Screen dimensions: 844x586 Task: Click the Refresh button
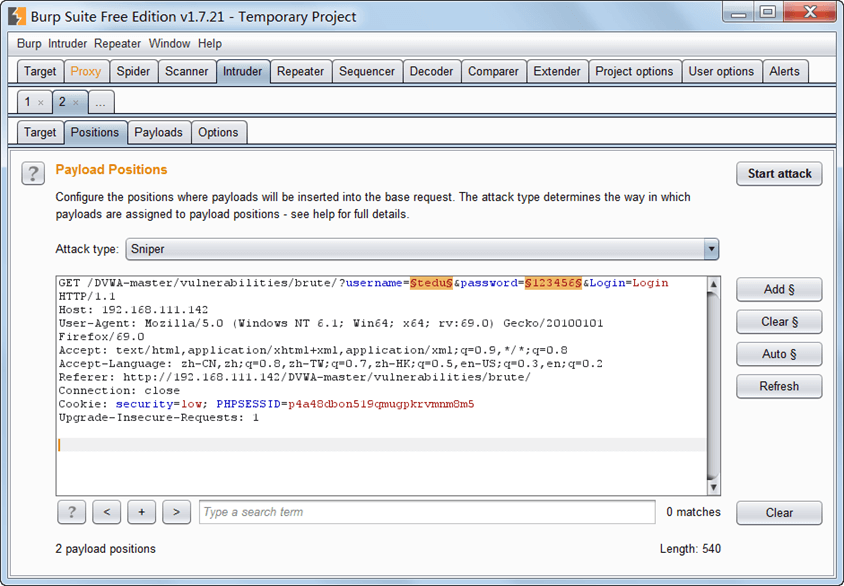[779, 386]
